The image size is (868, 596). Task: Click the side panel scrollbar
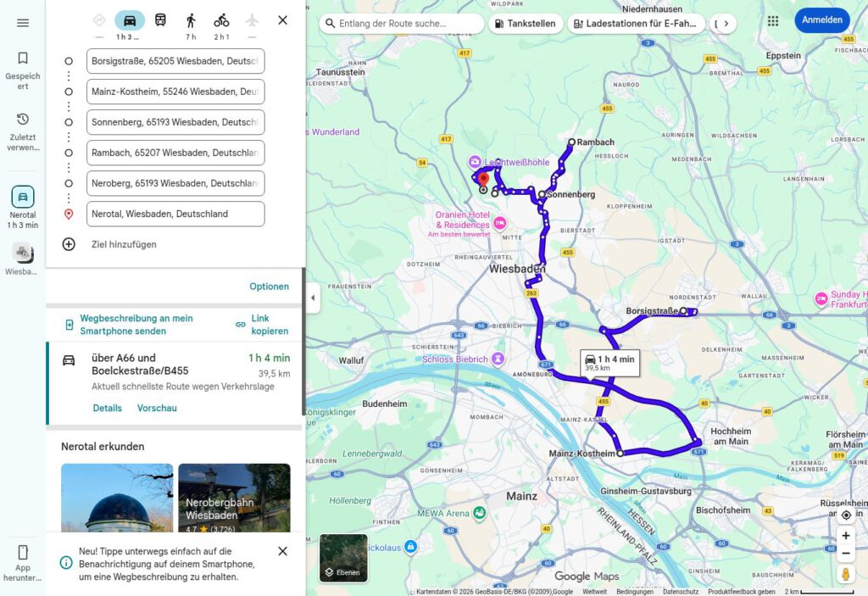[x=303, y=341]
